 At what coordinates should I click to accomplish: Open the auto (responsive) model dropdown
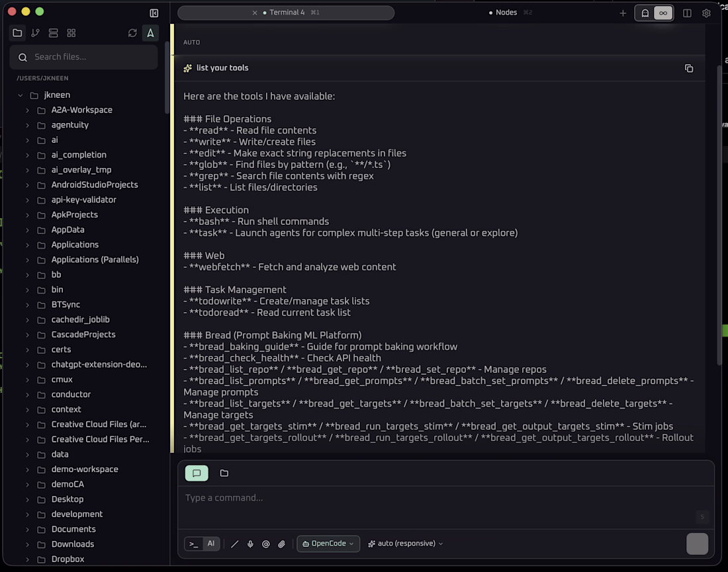pos(406,544)
